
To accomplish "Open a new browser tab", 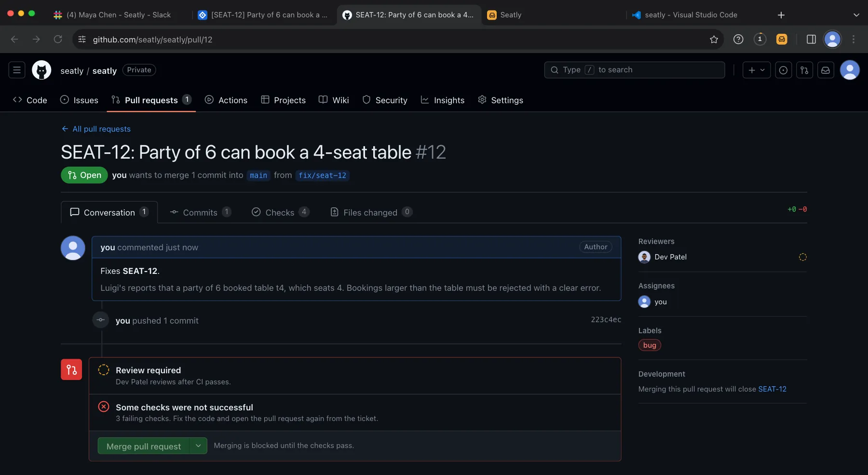I will coord(781,15).
